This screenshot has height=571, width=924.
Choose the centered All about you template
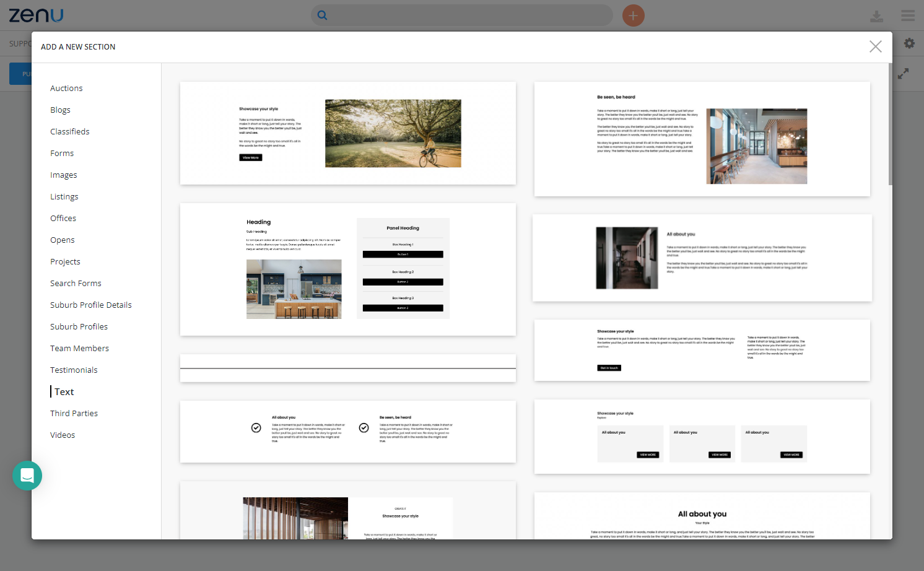[702, 516]
